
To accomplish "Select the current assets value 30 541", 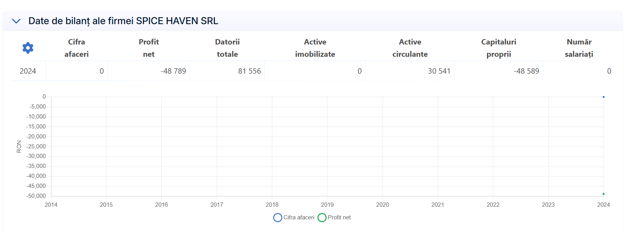I will pos(439,71).
